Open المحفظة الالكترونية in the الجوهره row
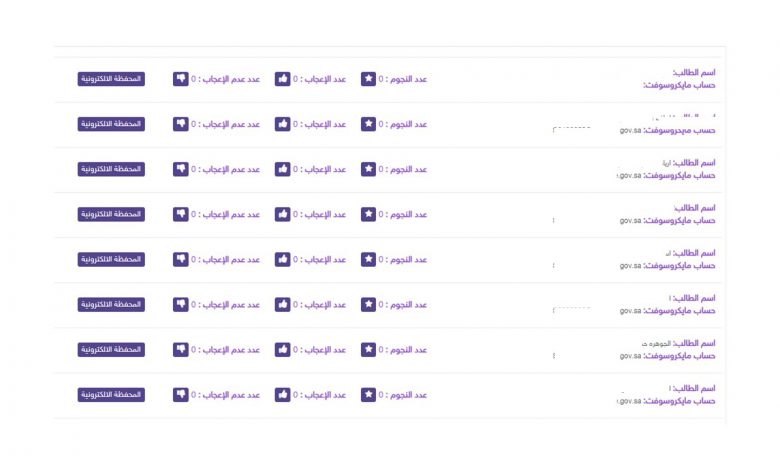Screen dimensions: 780x470 pos(111,350)
